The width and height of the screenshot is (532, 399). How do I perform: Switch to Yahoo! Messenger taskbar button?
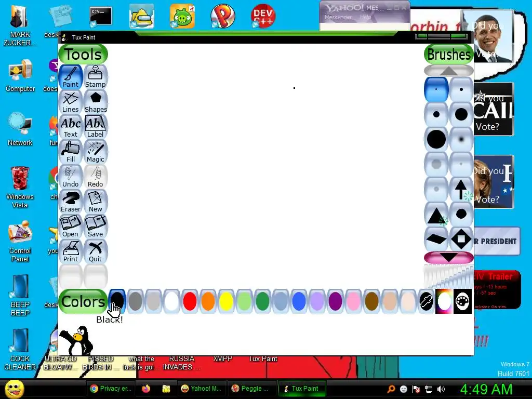click(x=201, y=389)
